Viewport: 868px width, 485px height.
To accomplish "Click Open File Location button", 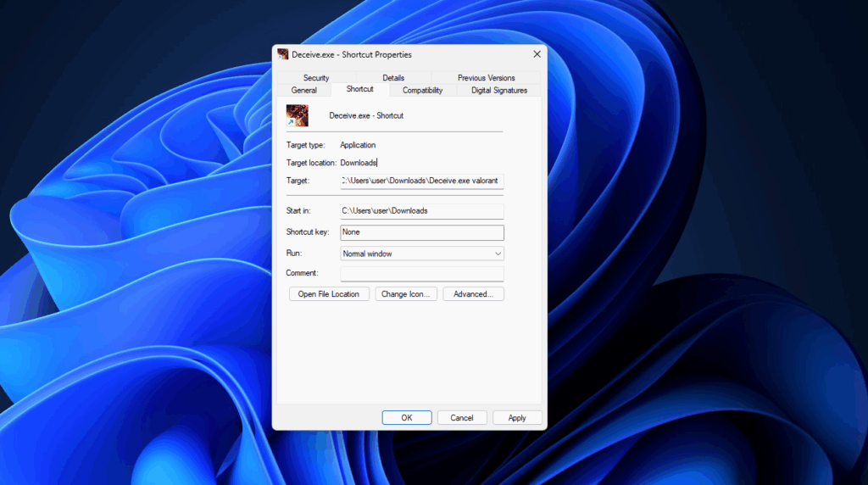I will (x=329, y=294).
